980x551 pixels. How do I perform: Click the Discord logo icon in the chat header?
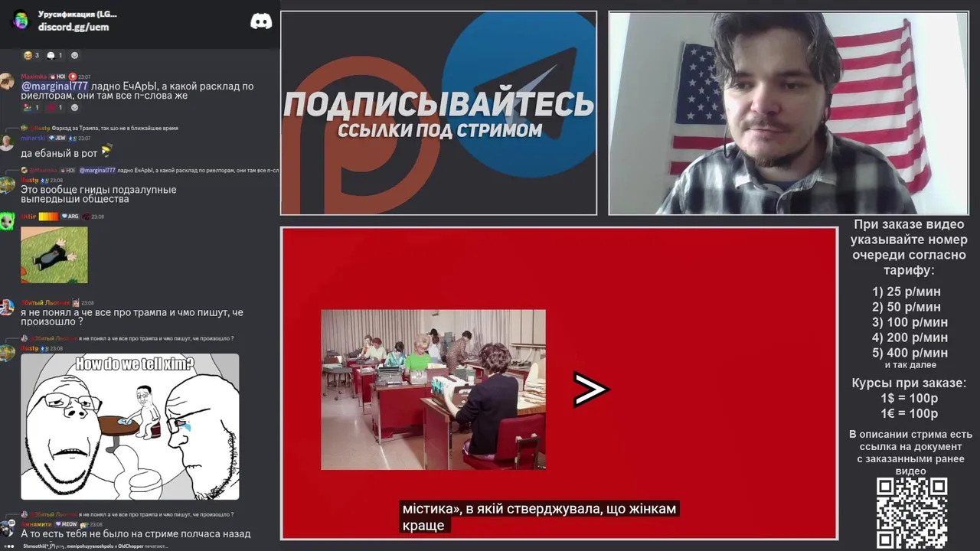pyautogui.click(x=261, y=21)
